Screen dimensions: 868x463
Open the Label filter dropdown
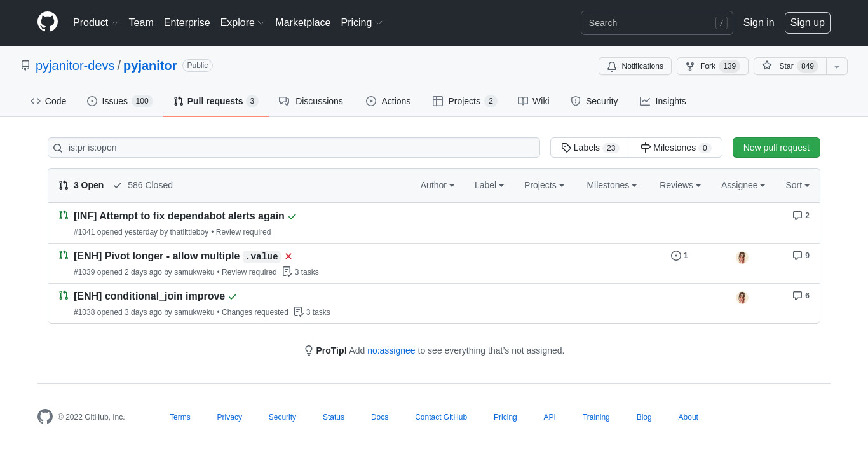coord(489,185)
